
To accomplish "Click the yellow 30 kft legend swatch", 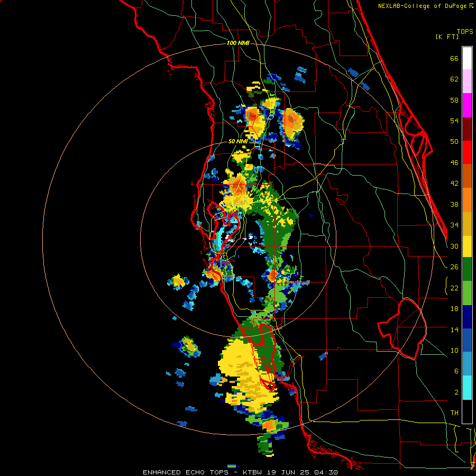I will tap(467, 246).
